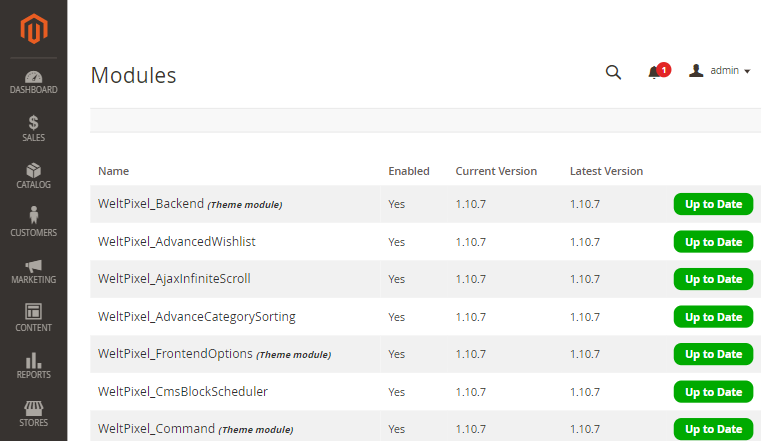Click the Magento logo icon
This screenshot has width=767, height=441.
click(34, 29)
